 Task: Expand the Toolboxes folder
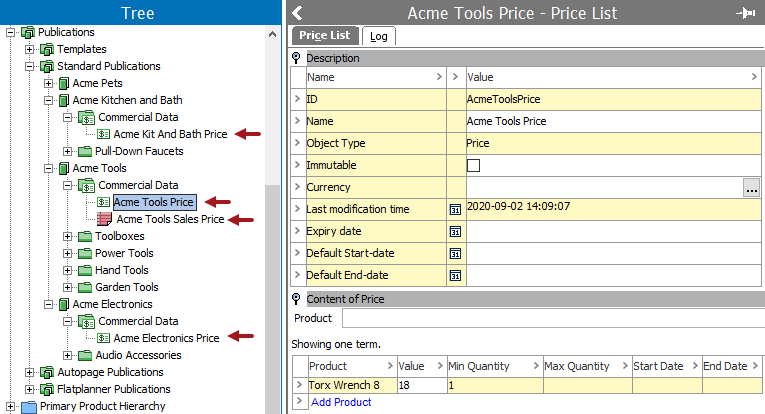point(68,237)
